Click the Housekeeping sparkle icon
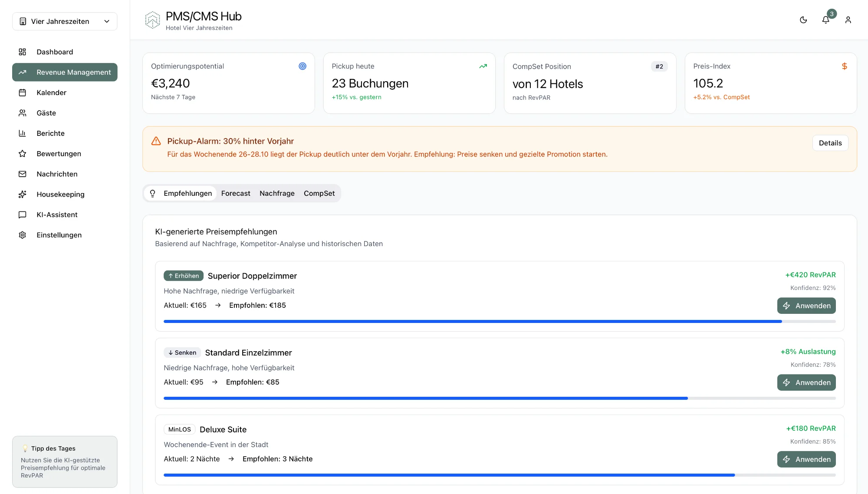 [23, 194]
